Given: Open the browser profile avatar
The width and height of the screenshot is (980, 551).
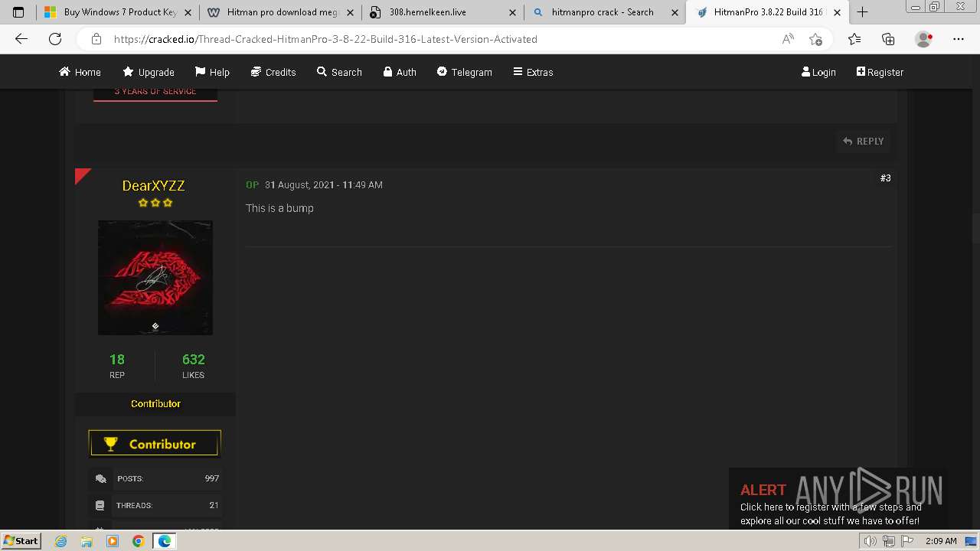Looking at the screenshot, I should click(x=924, y=39).
